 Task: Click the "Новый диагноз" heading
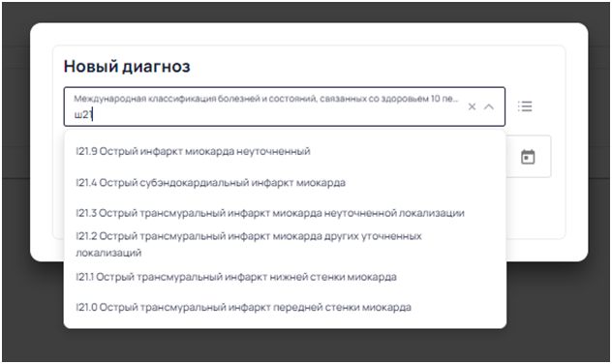tap(127, 67)
